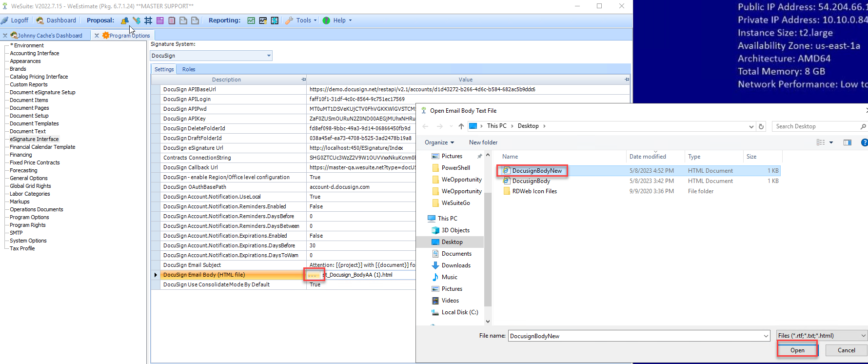This screenshot has width=868, height=364.
Task: Open SMTP in the options tree
Action: (16, 233)
